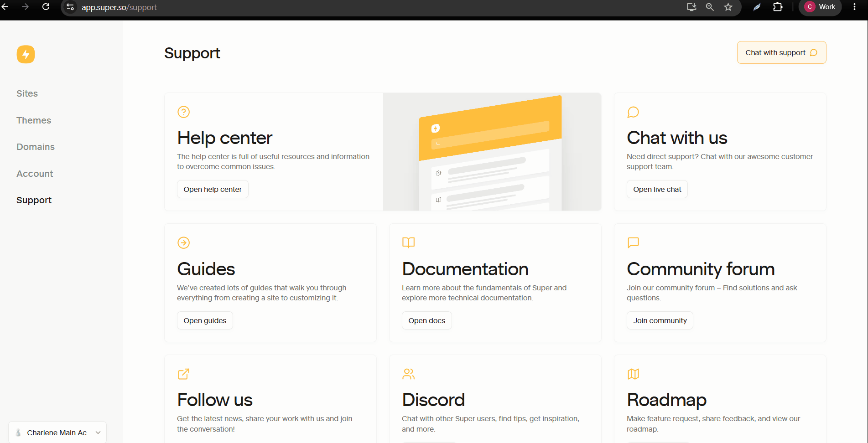Click the zoom magnifier icon in address bar
The image size is (868, 443).
pyautogui.click(x=710, y=7)
